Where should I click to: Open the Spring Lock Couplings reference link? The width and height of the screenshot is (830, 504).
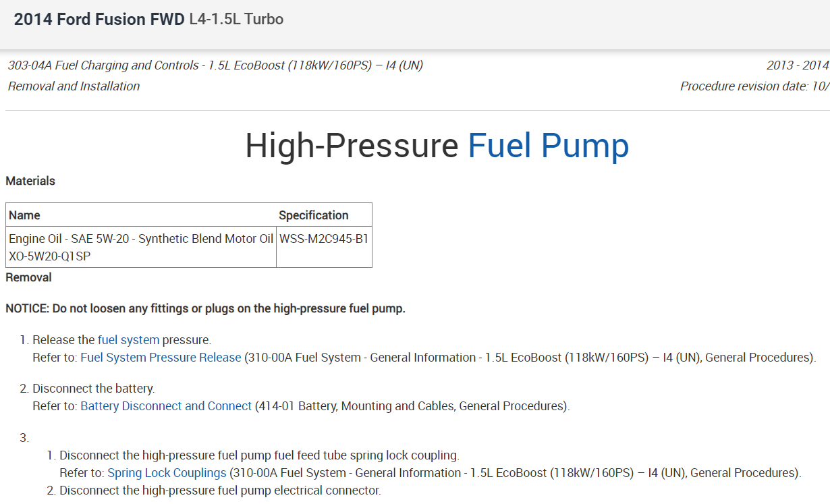click(167, 473)
